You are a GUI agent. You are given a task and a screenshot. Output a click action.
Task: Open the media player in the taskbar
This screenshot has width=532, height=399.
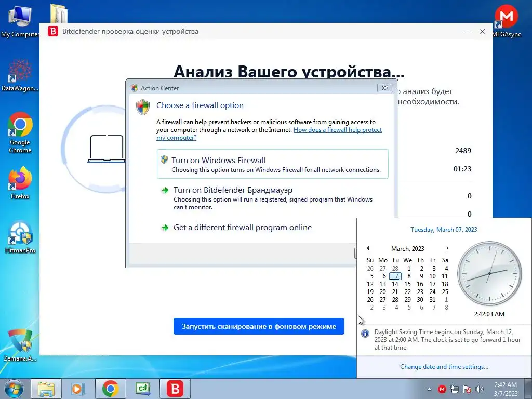(78, 389)
